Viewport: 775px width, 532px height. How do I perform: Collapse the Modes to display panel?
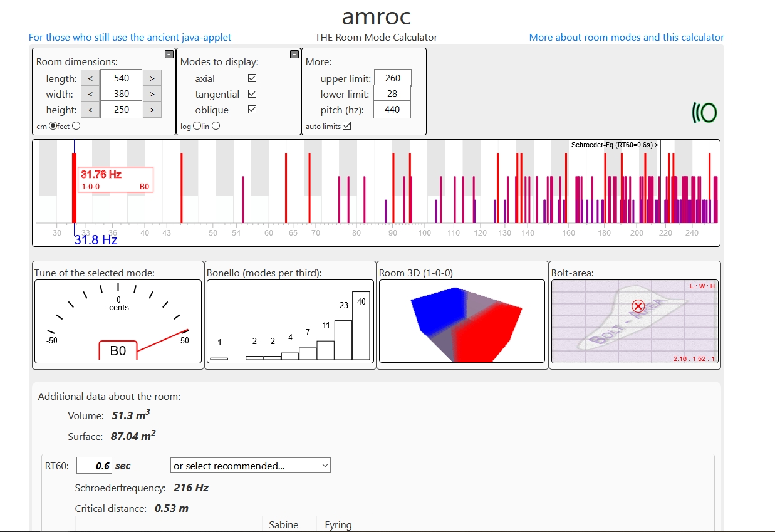pos(294,55)
